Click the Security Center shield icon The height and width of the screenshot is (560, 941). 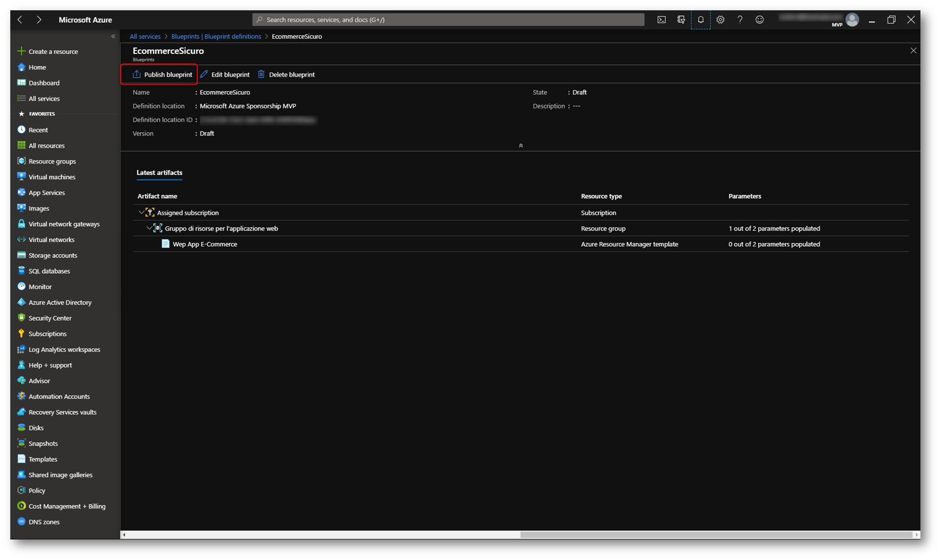[22, 318]
